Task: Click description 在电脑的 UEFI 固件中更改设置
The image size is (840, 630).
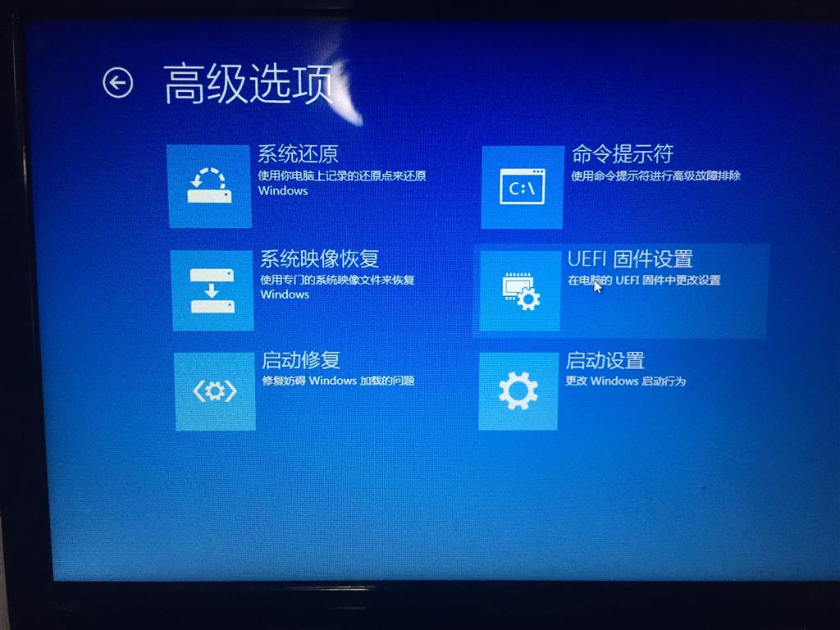Action: click(644, 281)
